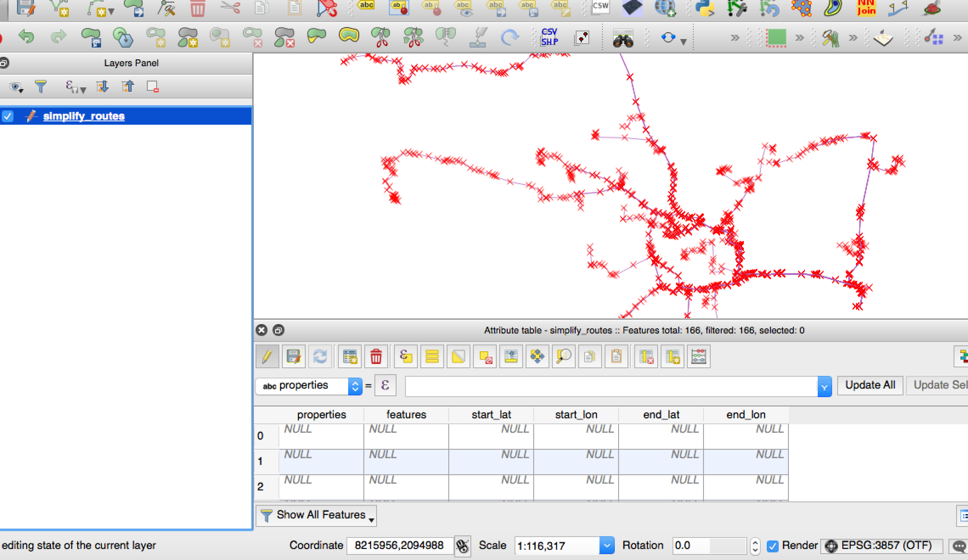
Task: Open the Scale dropdown
Action: click(607, 546)
